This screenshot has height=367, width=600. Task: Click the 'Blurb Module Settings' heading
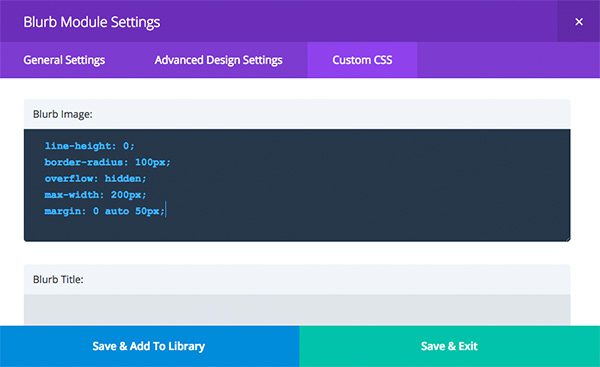(x=92, y=22)
